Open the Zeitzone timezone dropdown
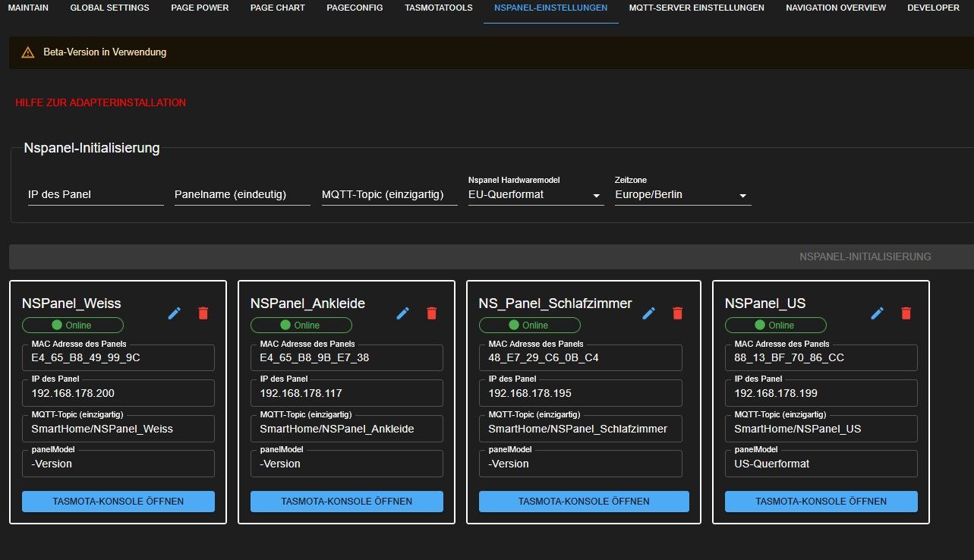The height and width of the screenshot is (560, 974). (743, 195)
